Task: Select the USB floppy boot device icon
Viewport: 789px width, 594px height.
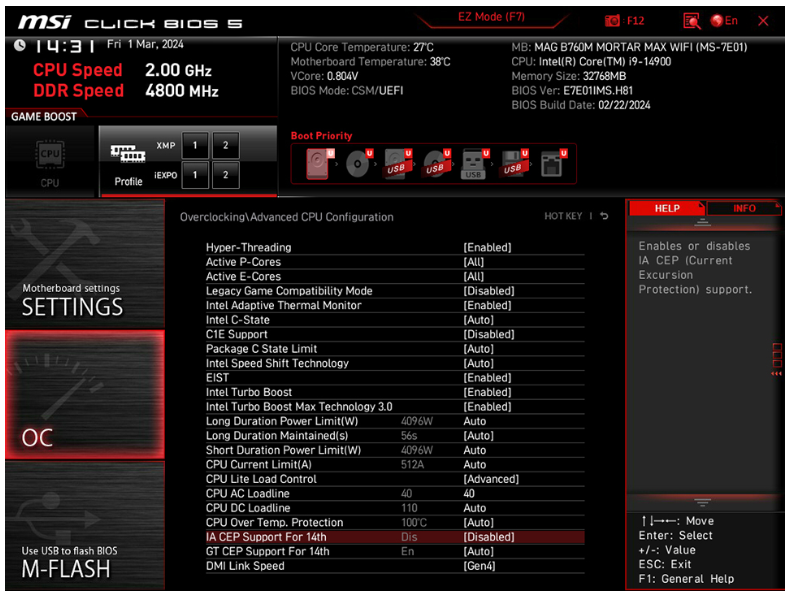Action: [x=514, y=164]
